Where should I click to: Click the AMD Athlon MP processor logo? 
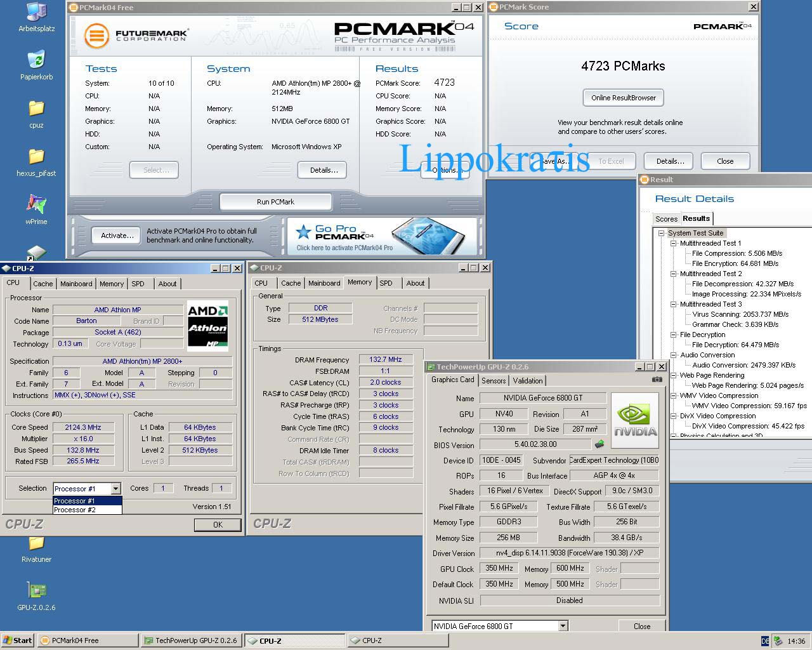coord(207,326)
